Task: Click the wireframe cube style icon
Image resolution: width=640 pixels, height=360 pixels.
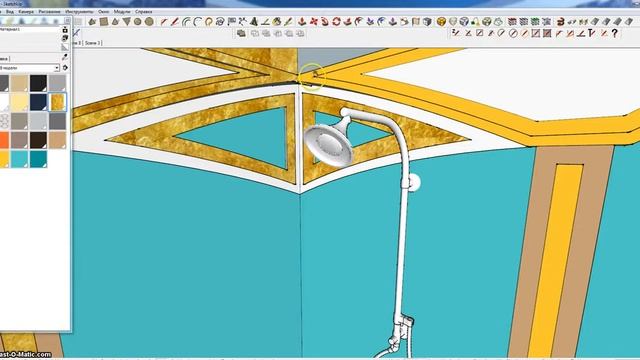Action: tap(464, 22)
